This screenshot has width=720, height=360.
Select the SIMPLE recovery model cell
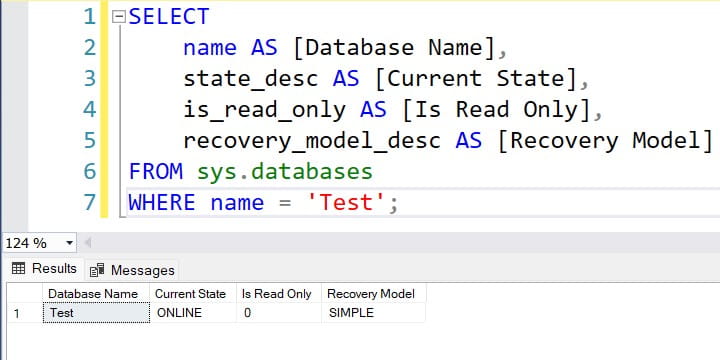point(374,313)
